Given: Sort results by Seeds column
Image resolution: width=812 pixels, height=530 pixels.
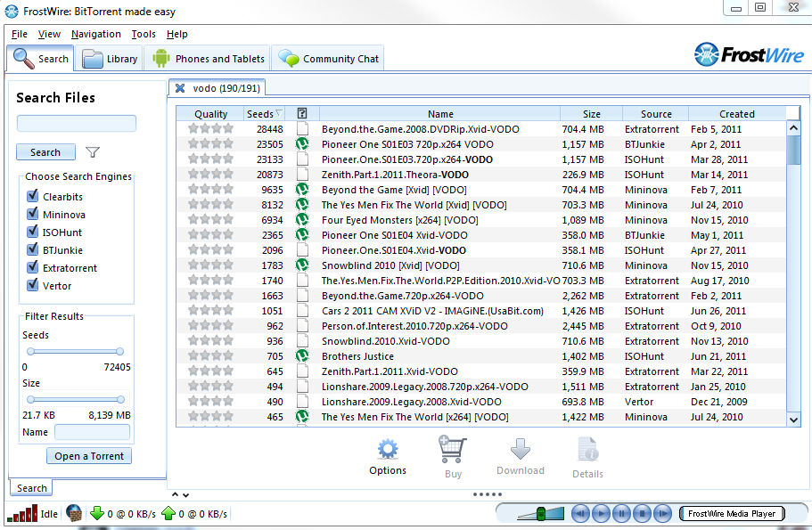Looking at the screenshot, I should coord(264,113).
